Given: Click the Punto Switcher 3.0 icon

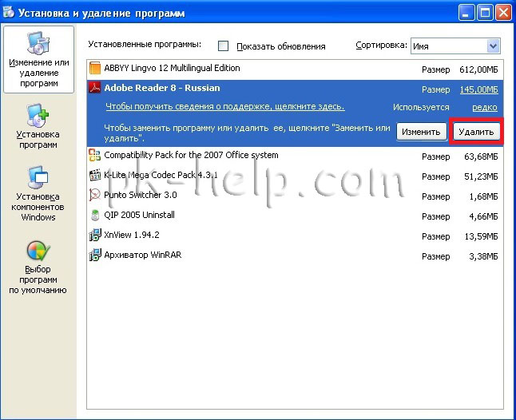Looking at the screenshot, I should [95, 195].
